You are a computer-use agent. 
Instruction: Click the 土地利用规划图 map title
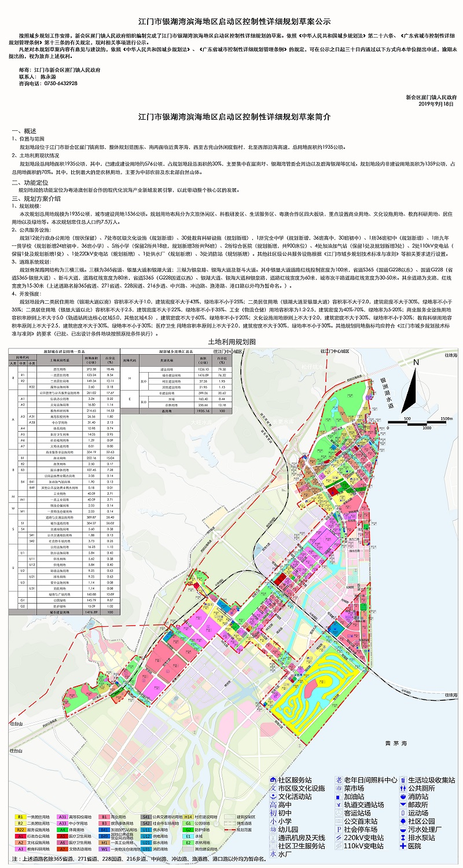tap(231, 342)
